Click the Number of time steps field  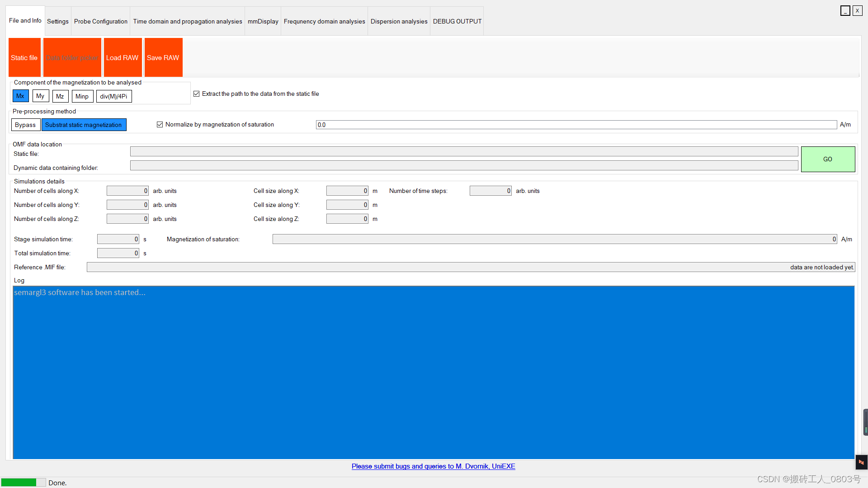(491, 191)
